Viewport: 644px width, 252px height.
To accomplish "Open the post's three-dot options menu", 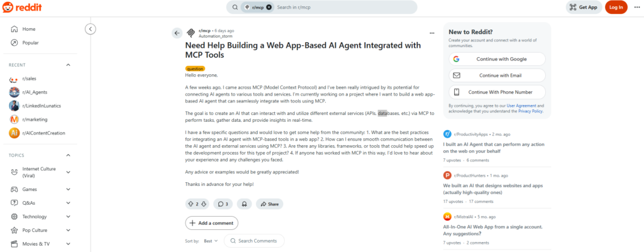I will (431, 33).
